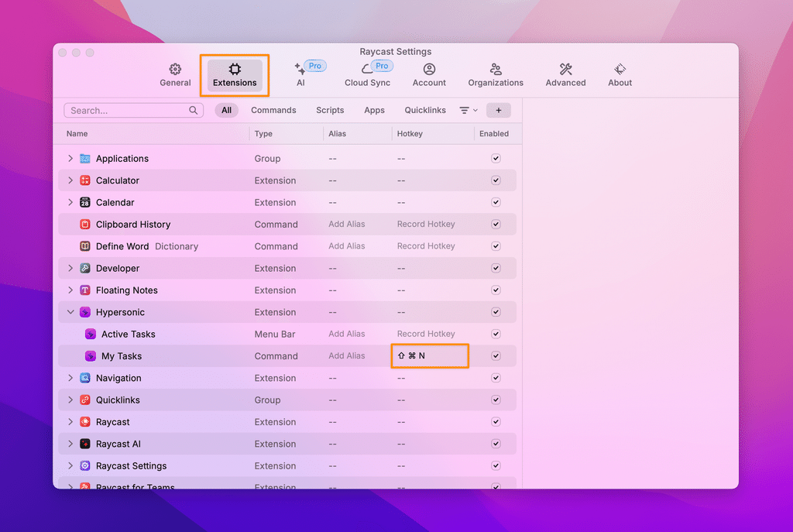Filter list by Apps
This screenshot has width=793, height=532.
pyautogui.click(x=374, y=110)
